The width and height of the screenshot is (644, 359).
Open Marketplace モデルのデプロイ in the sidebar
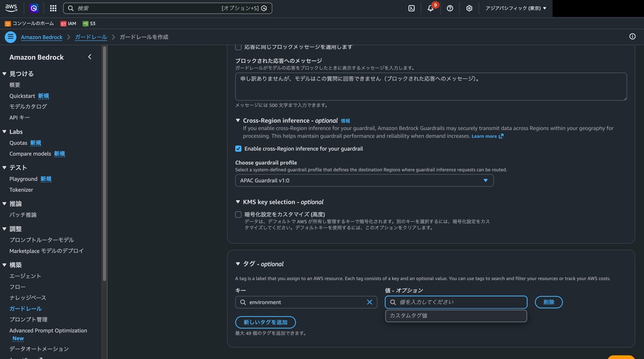pyautogui.click(x=46, y=251)
